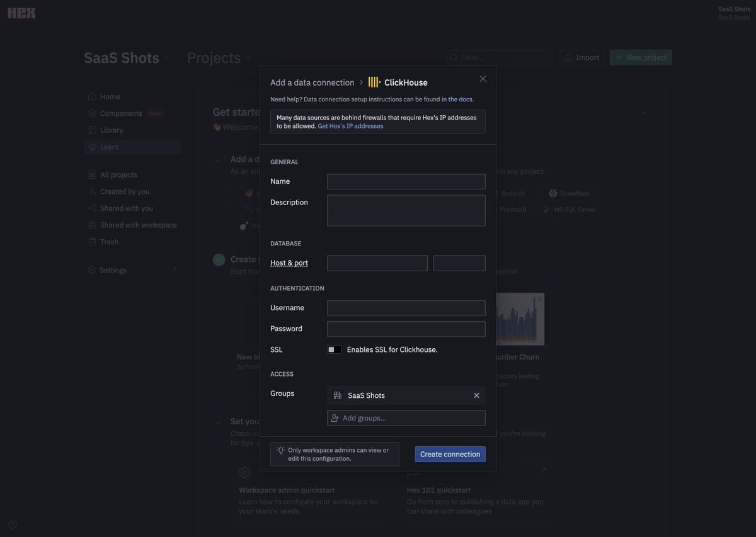Open Shared with workspace in sidebar
This screenshot has height=537, width=756.
click(x=132, y=225)
